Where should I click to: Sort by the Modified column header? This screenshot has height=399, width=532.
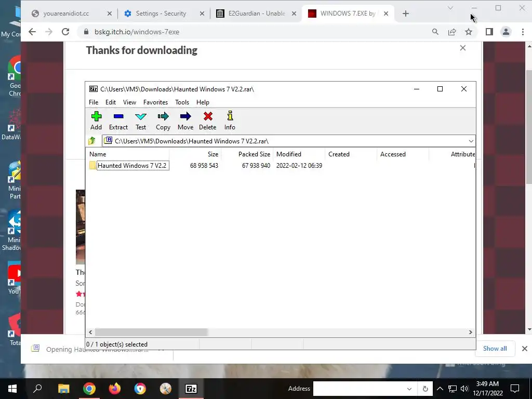[x=299, y=154]
